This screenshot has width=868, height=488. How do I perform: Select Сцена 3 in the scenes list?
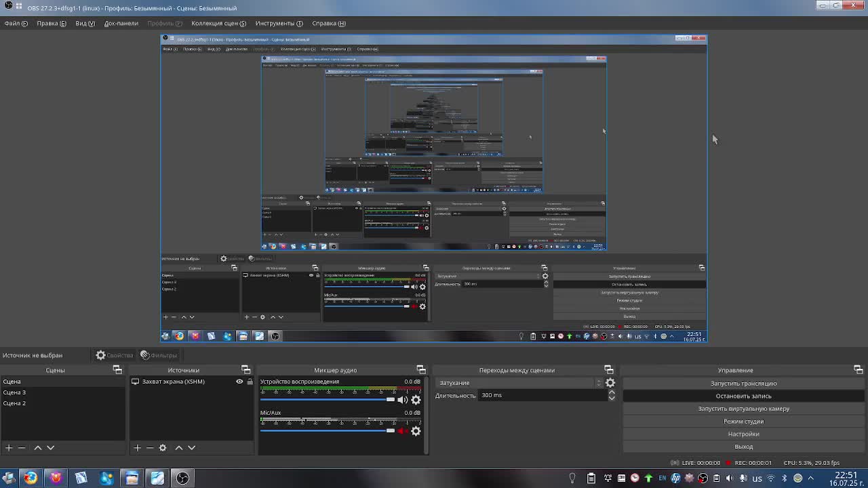coord(14,392)
